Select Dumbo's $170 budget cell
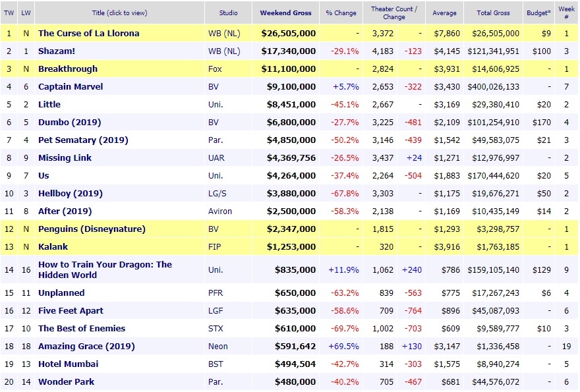 (x=542, y=122)
